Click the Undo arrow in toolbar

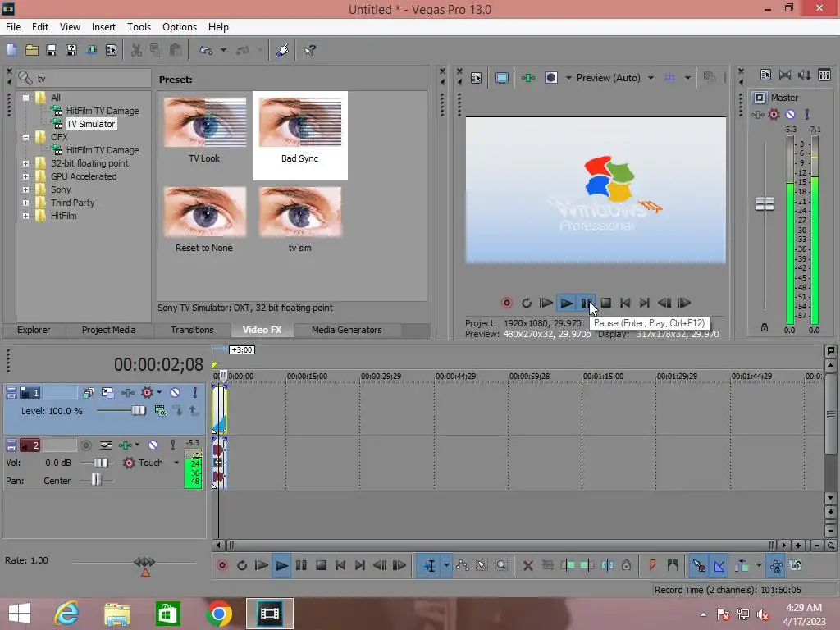(x=206, y=50)
